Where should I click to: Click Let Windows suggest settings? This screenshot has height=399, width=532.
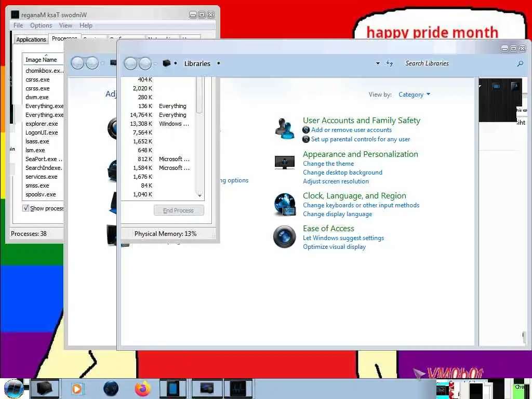[x=343, y=238]
